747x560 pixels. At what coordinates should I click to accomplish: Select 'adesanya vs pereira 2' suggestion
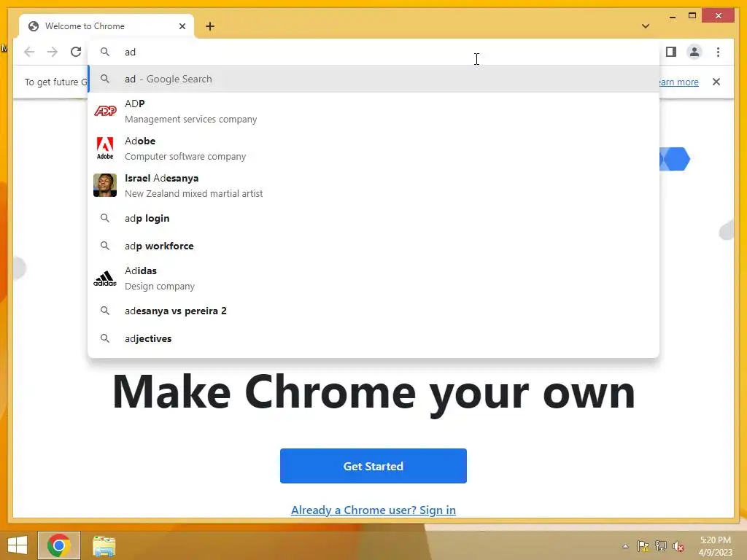[373, 311]
